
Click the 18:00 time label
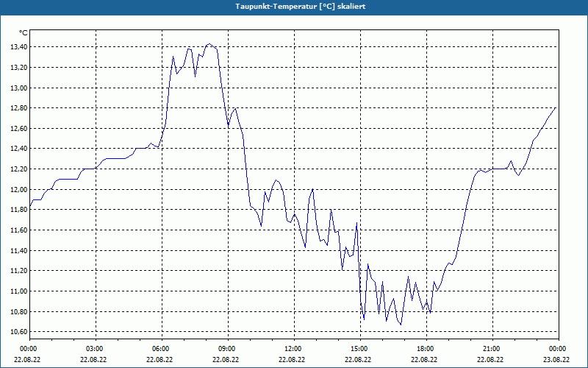point(426,349)
